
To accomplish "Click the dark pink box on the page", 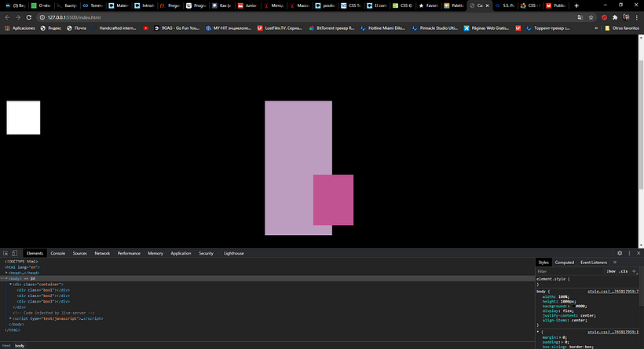I will pos(333,200).
